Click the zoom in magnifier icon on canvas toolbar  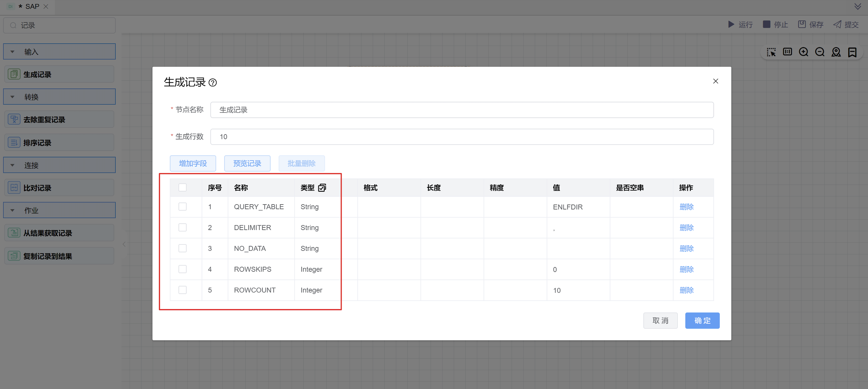click(x=803, y=52)
